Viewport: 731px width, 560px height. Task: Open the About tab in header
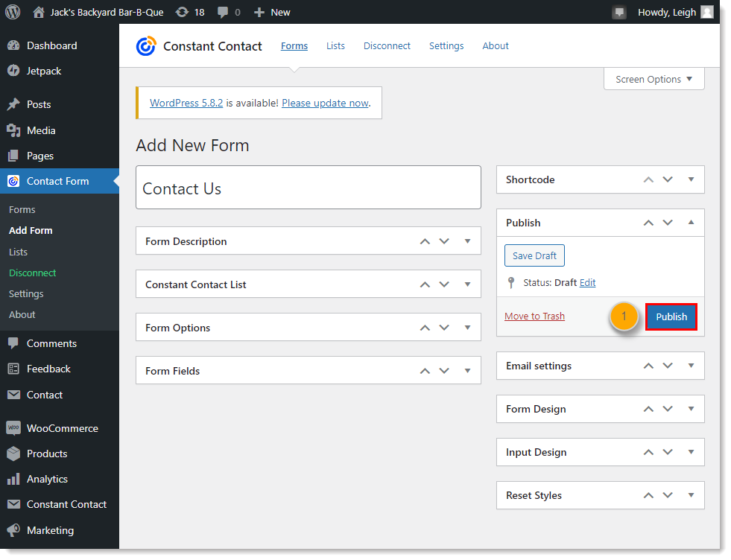(x=495, y=45)
